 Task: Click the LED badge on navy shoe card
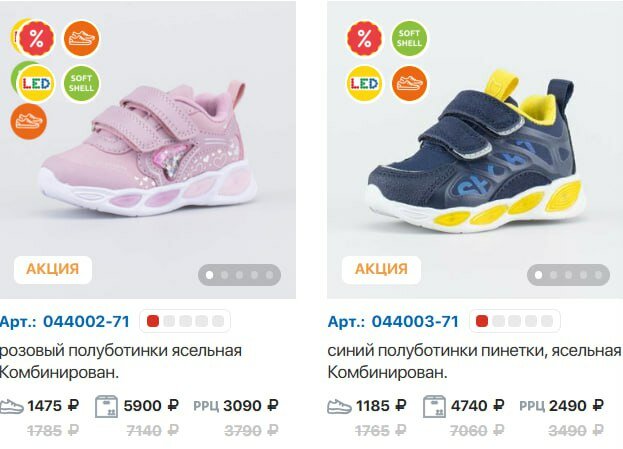pos(364,83)
